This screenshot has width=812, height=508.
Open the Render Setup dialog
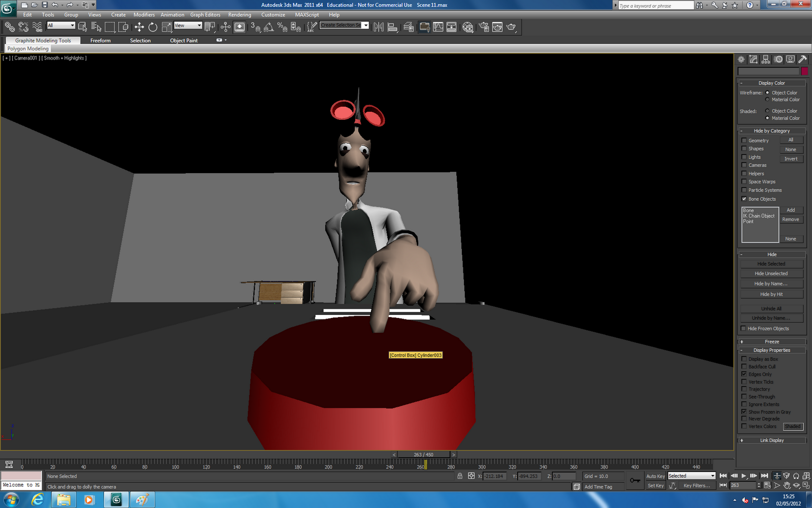coord(485,27)
